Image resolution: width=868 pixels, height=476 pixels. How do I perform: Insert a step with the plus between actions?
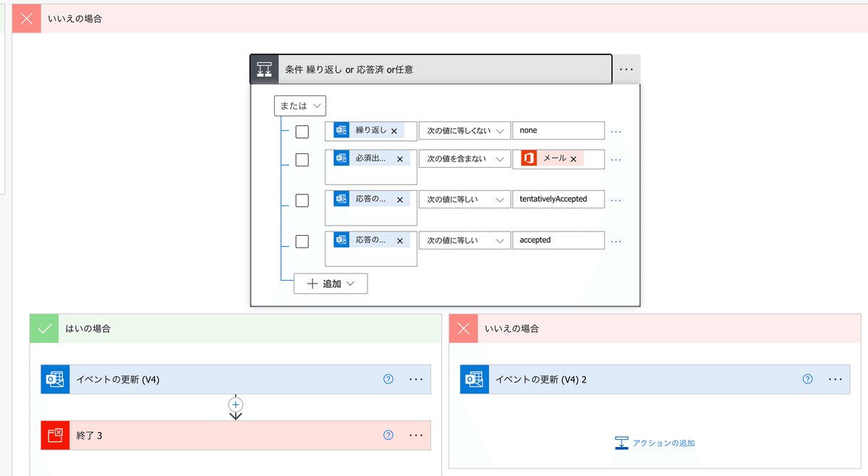click(235, 404)
